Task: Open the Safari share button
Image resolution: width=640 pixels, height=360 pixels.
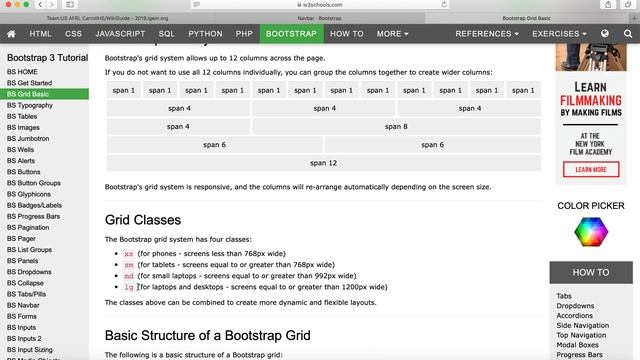Action: tap(608, 4)
